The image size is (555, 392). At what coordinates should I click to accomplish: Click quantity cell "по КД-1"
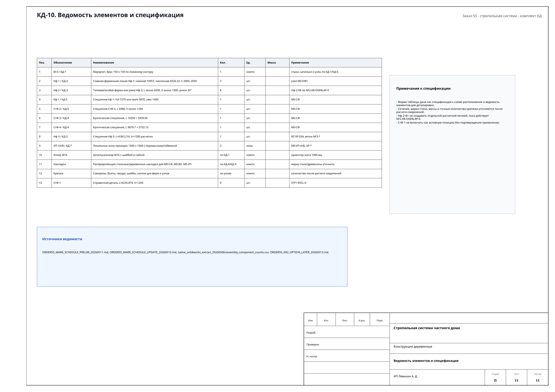[x=231, y=155]
